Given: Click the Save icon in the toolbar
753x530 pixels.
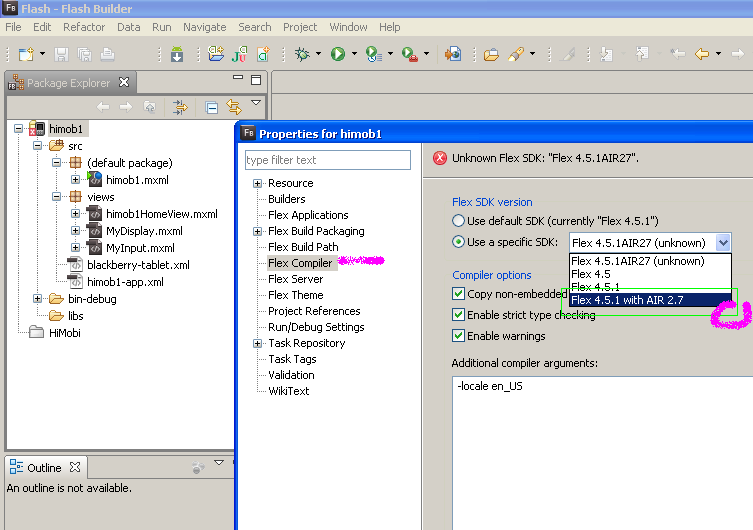Looking at the screenshot, I should [x=61, y=54].
